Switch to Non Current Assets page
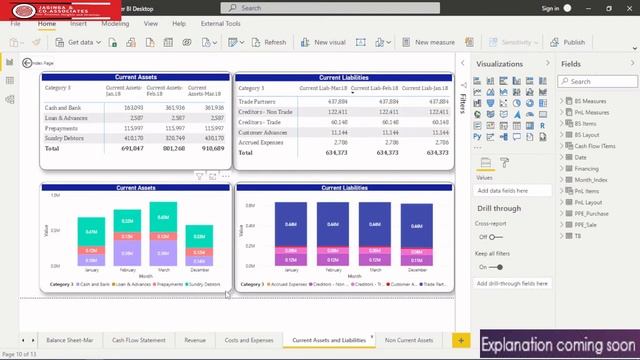The height and width of the screenshot is (360, 640). tap(409, 340)
